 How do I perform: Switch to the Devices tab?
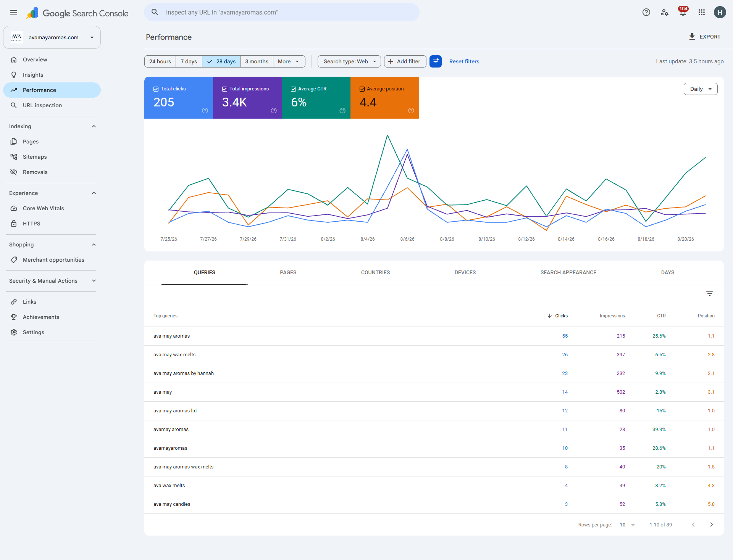(465, 272)
